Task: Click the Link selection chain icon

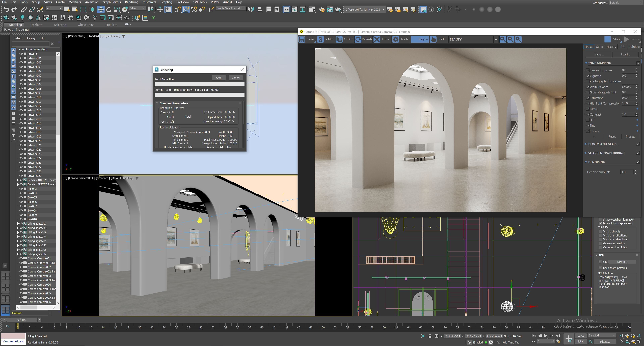Action: click(23, 10)
